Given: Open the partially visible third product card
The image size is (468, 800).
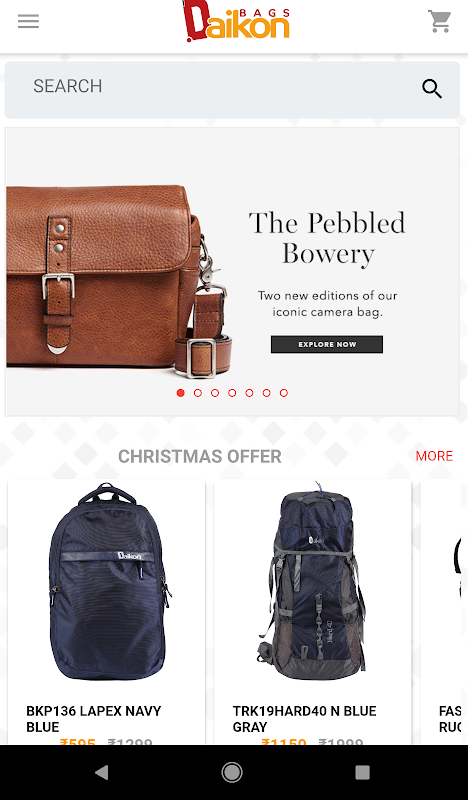Looking at the screenshot, I should pyautogui.click(x=441, y=612).
